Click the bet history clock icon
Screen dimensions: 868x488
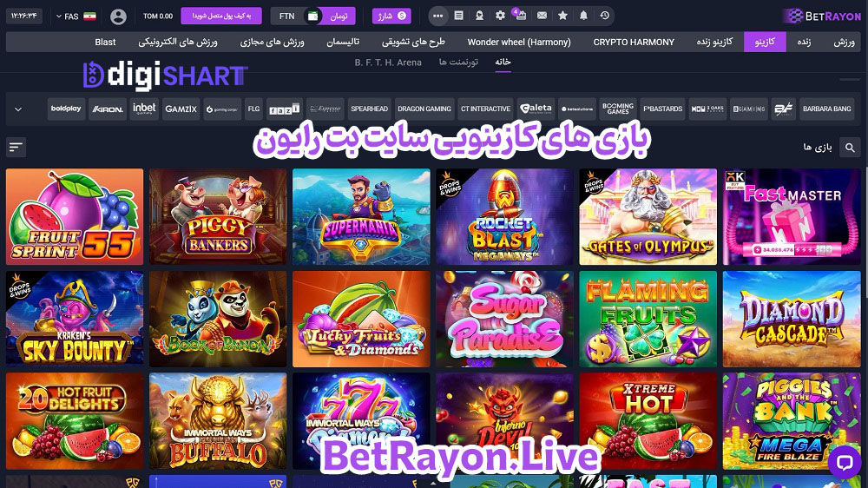pyautogui.click(x=604, y=16)
